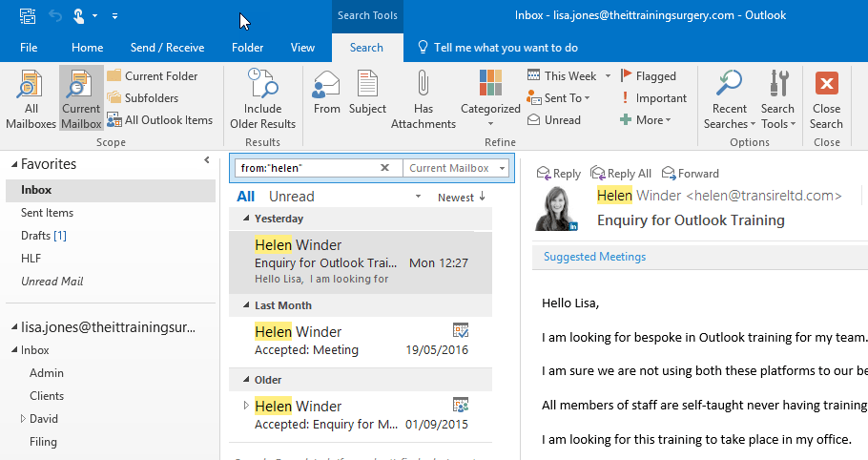Open This Week date dropdown
This screenshot has width=868, height=460.
pos(608,75)
